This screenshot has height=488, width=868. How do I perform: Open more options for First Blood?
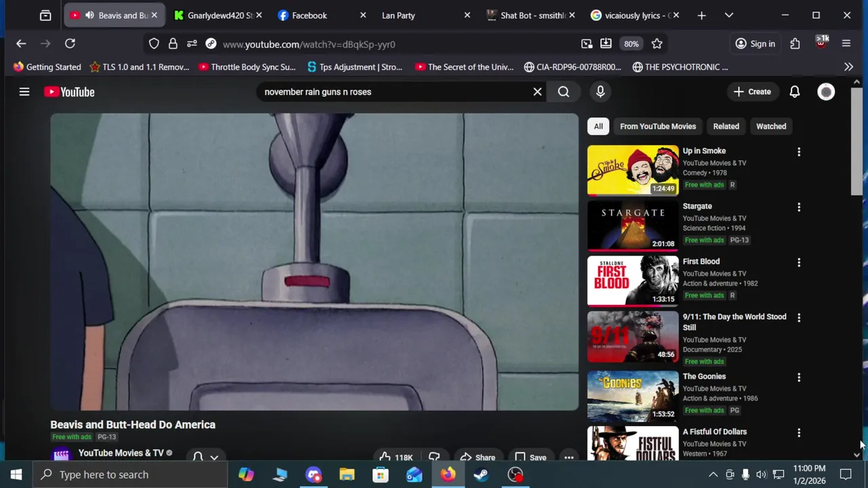click(799, 262)
